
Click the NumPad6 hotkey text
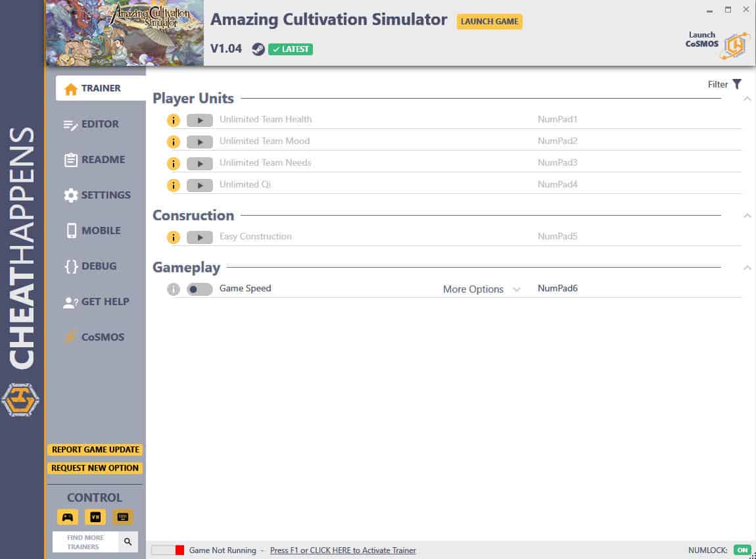pyautogui.click(x=557, y=289)
